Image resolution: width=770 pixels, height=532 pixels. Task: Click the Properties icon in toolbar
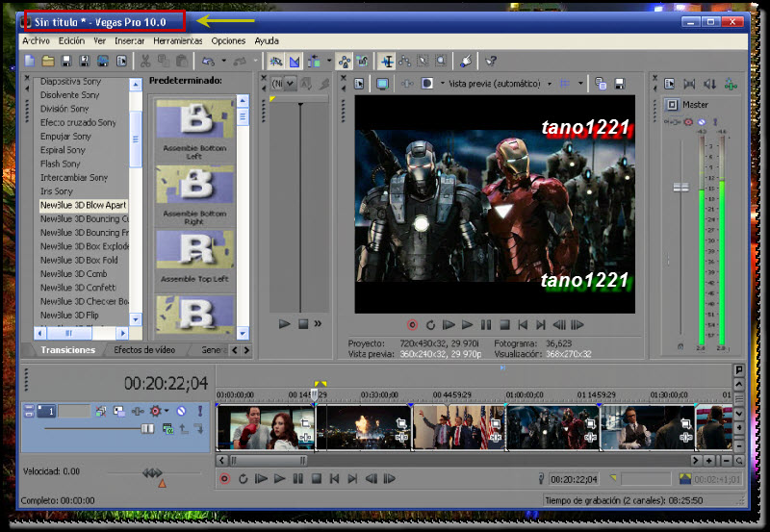coord(121,61)
